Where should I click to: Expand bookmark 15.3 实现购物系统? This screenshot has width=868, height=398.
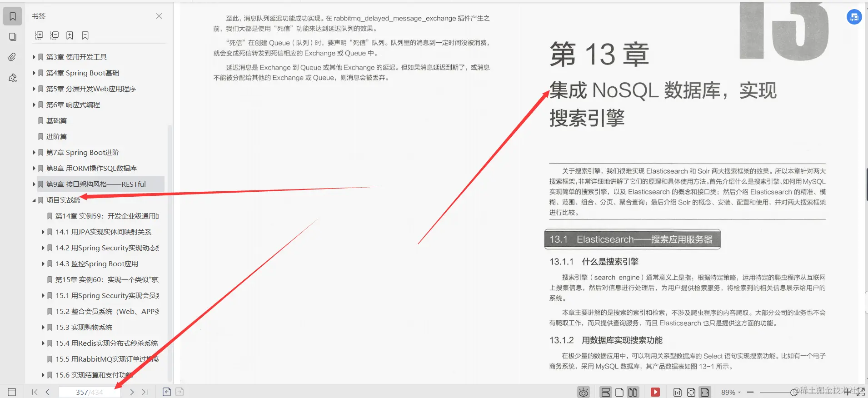[43, 327]
